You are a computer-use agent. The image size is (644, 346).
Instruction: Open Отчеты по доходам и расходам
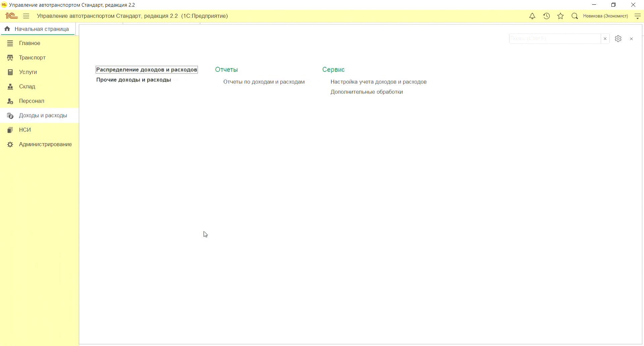pos(264,82)
